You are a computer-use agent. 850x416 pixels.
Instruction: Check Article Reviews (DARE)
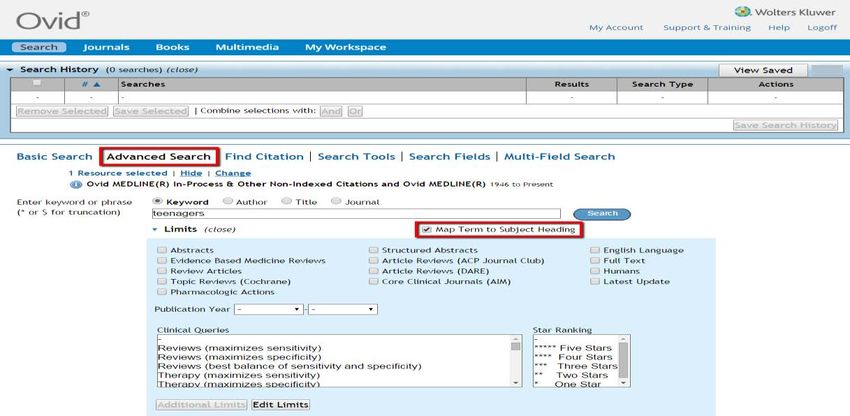(x=373, y=271)
